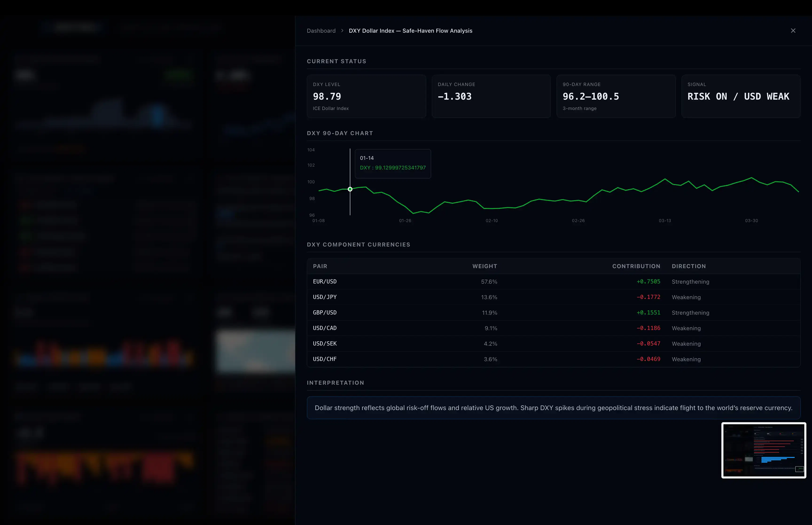Click the 13.6% weight for USD/JPY

tap(489, 297)
